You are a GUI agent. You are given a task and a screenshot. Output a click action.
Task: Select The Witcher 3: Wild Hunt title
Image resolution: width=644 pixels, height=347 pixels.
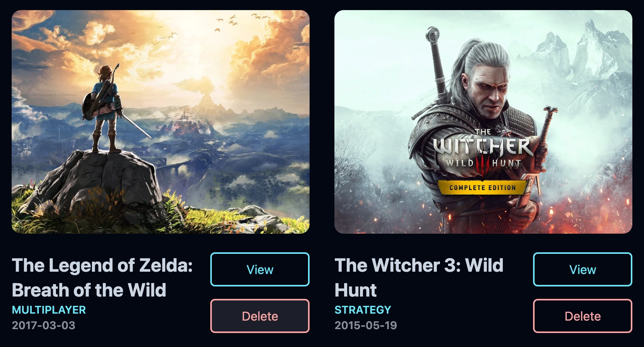419,278
